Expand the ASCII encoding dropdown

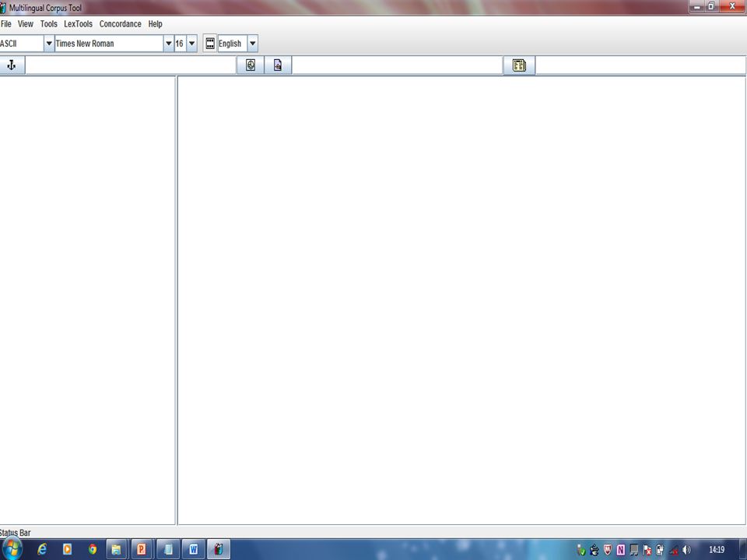point(48,44)
